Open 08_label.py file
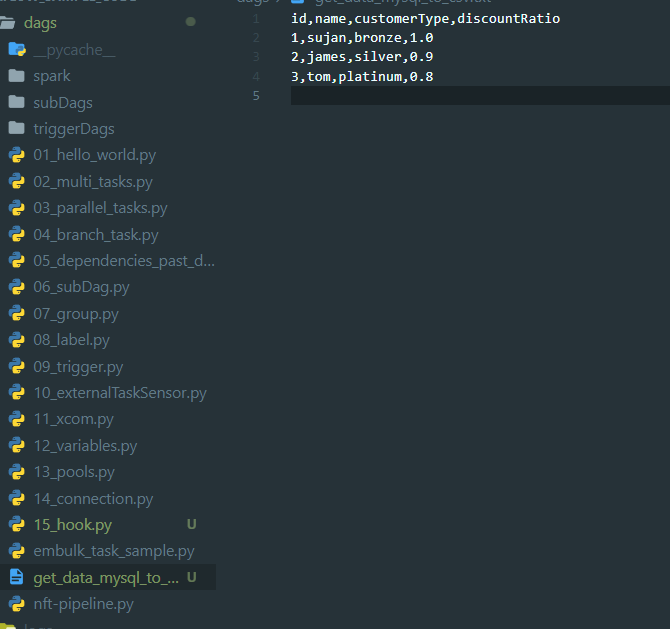The image size is (670, 629). click(71, 340)
